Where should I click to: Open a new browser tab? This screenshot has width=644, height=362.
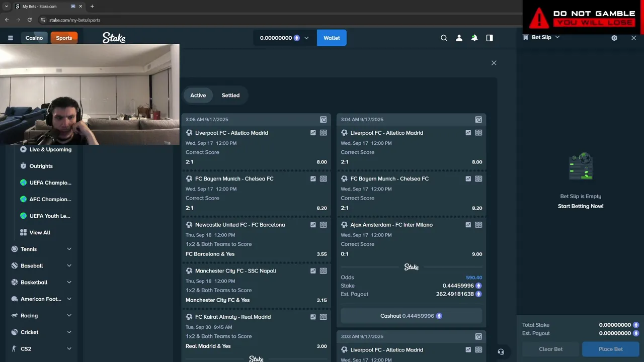[x=92, y=7]
